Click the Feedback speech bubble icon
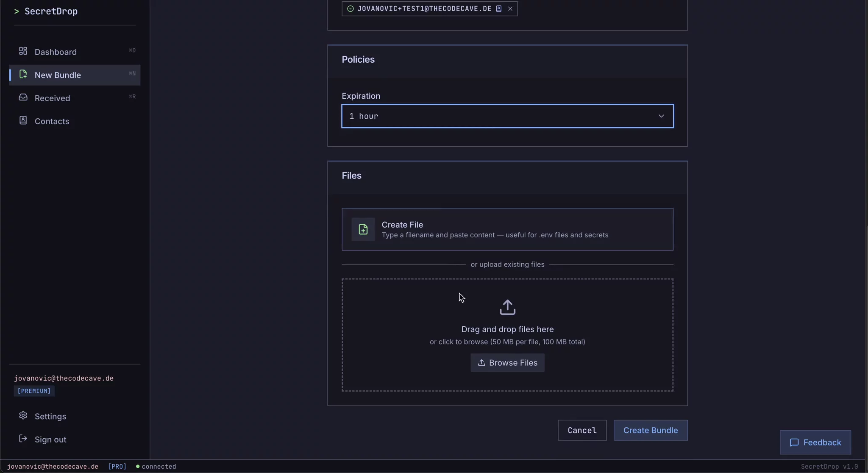This screenshot has width=868, height=473. (x=794, y=442)
